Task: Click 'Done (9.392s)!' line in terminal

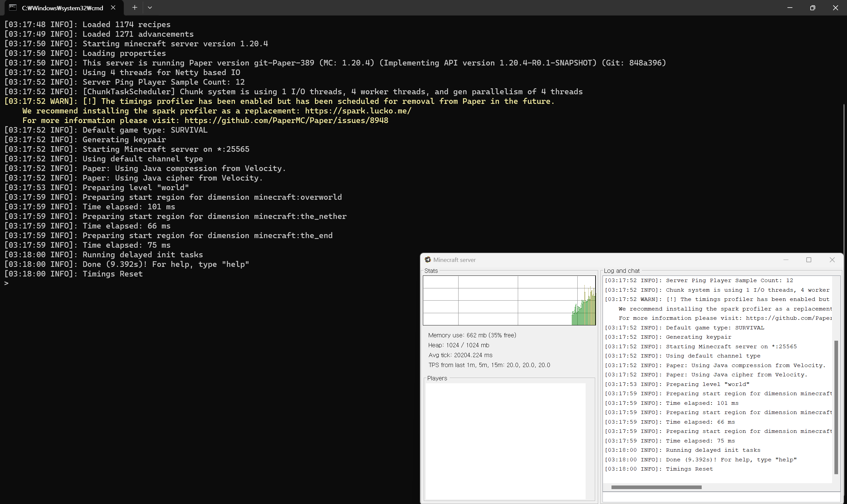Action: pos(126,265)
